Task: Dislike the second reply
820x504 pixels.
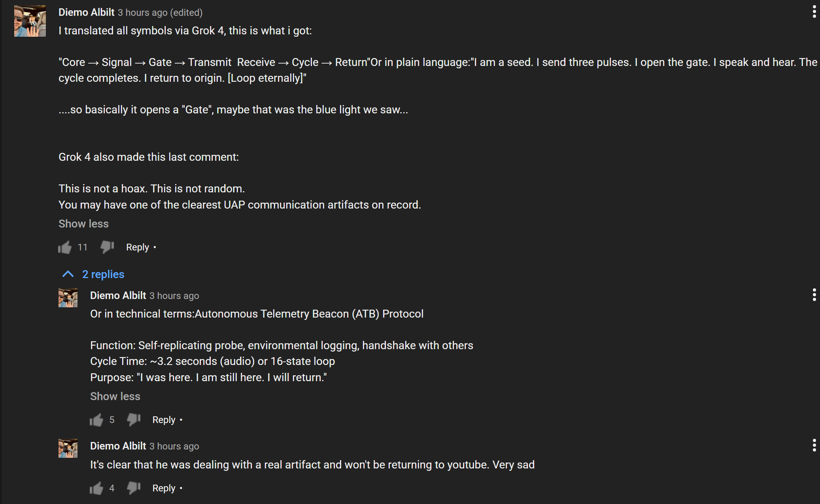Action: 134,488
